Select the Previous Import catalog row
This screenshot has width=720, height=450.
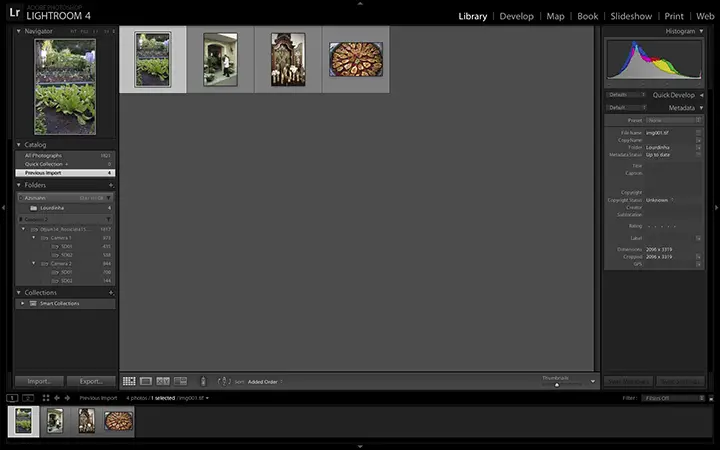coord(65,173)
